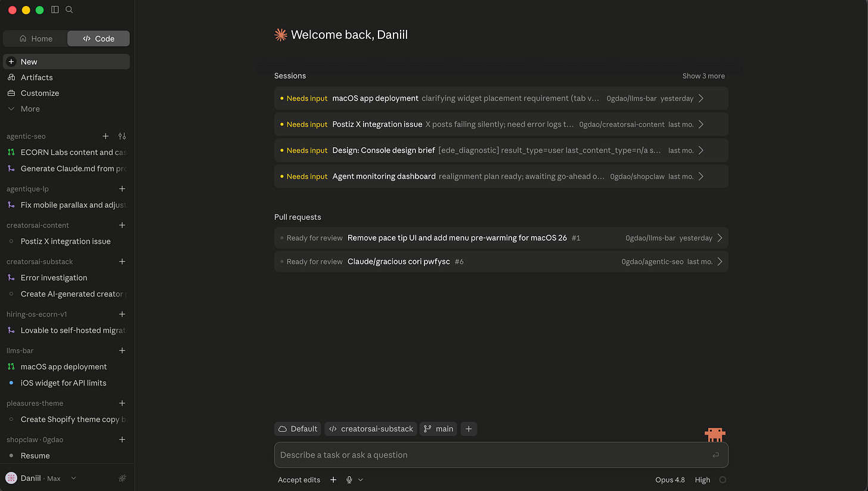868x491 pixels.
Task: Click the Claude logo beside Welcome back
Action: click(281, 35)
